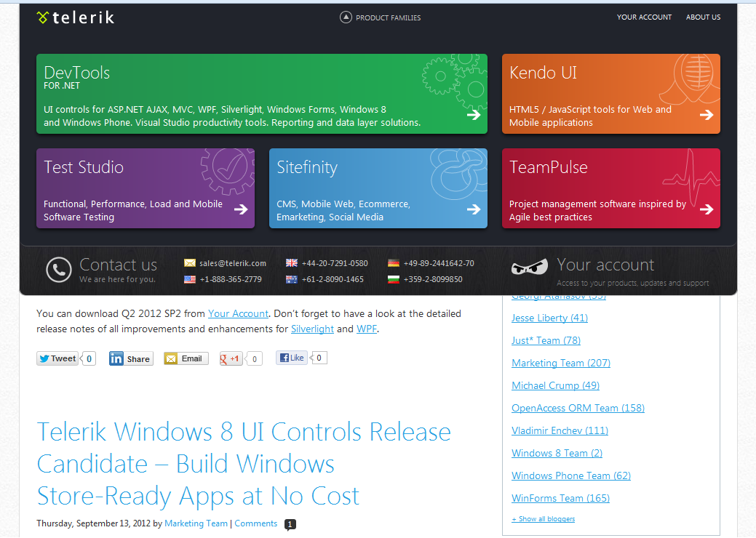Click the Facebook Like button
The width and height of the screenshot is (756, 538).
[x=292, y=358]
